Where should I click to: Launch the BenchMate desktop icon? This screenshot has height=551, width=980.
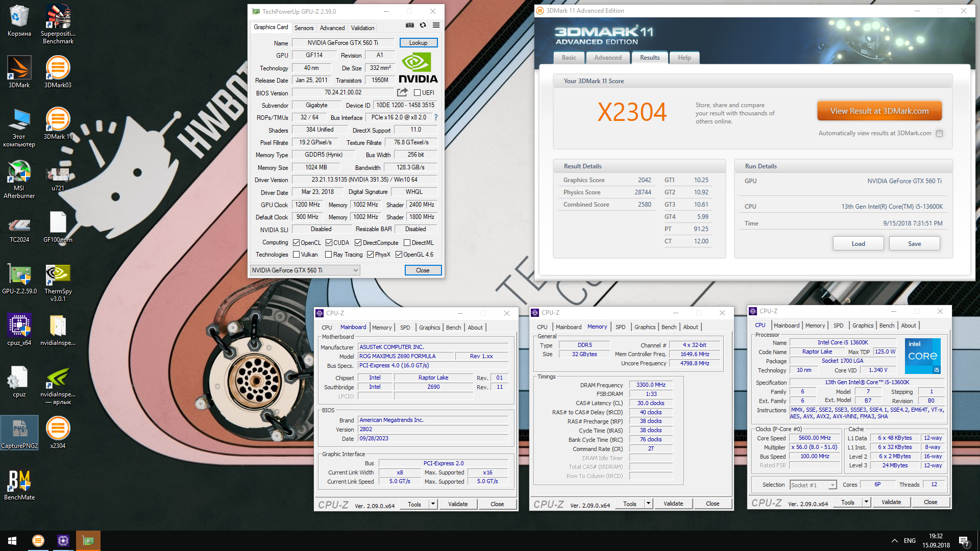[x=19, y=485]
